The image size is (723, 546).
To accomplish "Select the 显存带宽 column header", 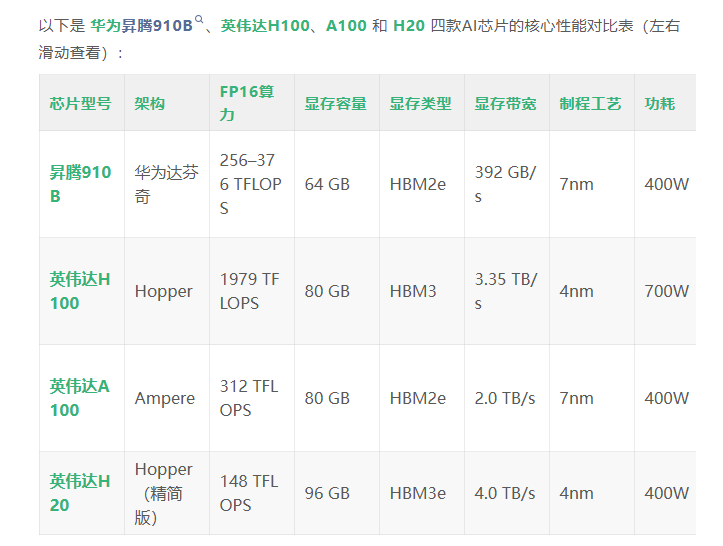I will click(505, 103).
